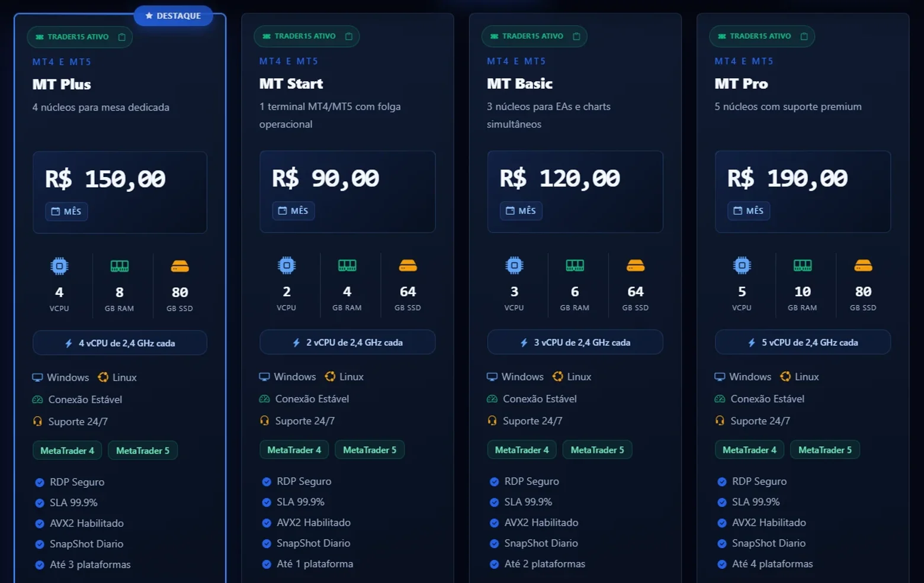Click the TRADER15 ATIVO badge on MT Plus
924x583 pixels.
79,37
